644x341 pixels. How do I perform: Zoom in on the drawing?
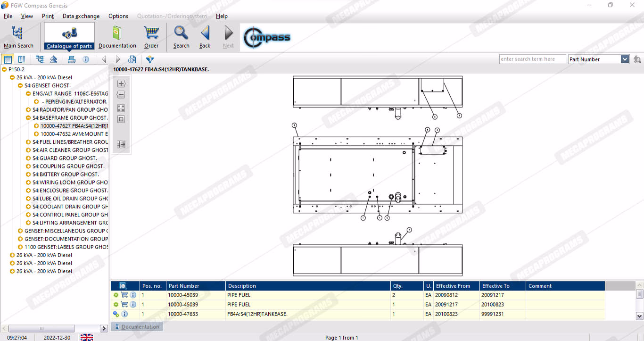tap(121, 83)
